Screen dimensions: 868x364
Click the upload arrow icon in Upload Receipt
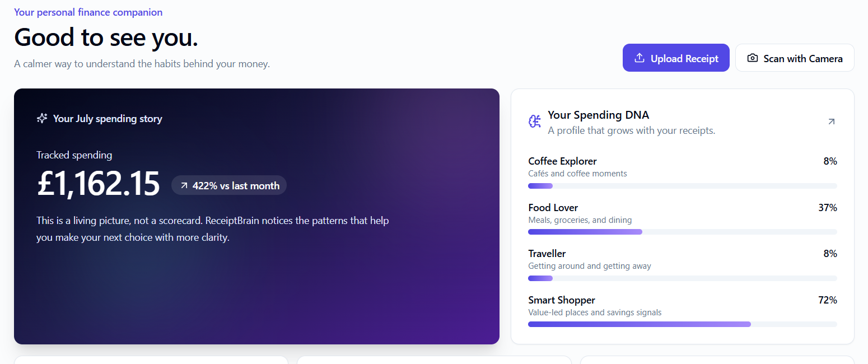click(x=639, y=58)
